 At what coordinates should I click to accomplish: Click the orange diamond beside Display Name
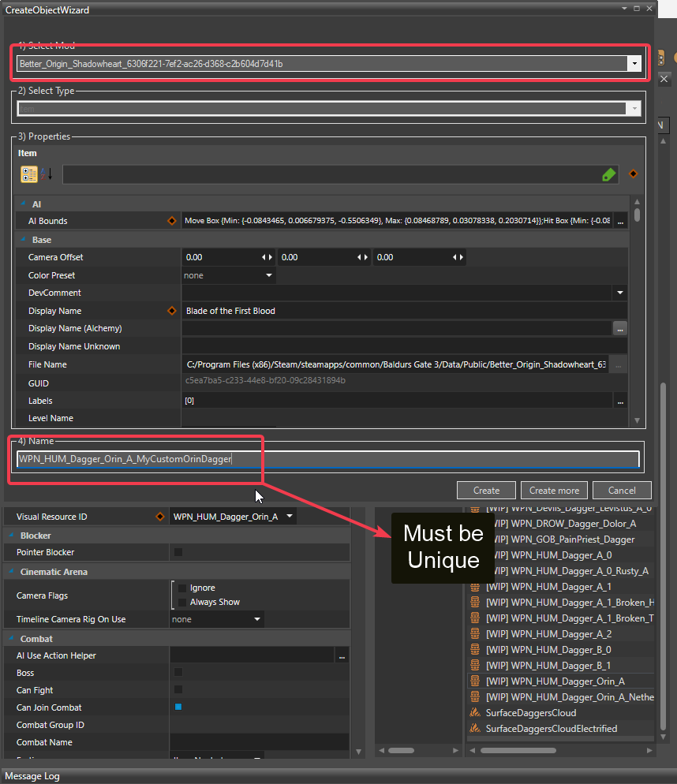click(x=171, y=311)
